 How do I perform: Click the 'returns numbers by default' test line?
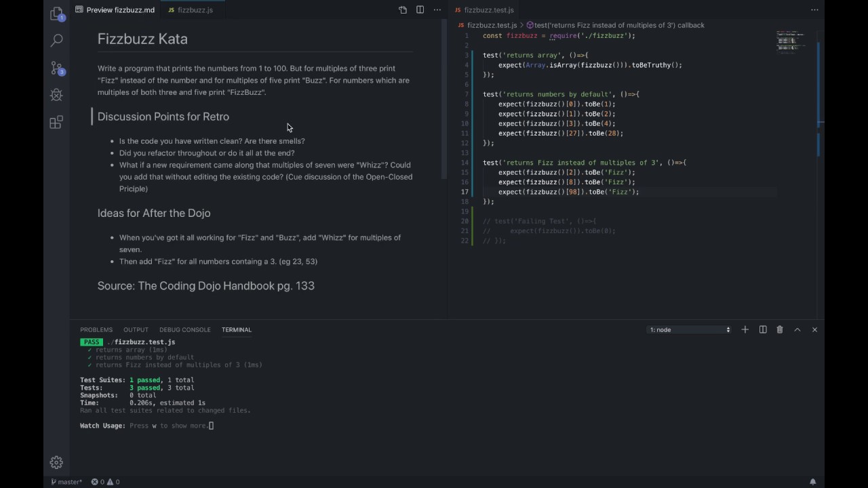[561, 94]
